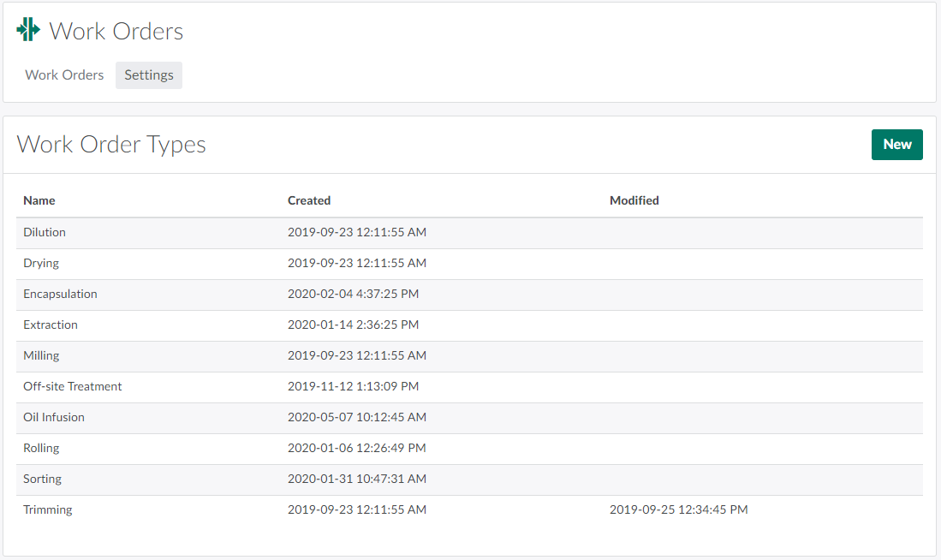The width and height of the screenshot is (941, 560).
Task: Open the Oil Infusion type
Action: pyautogui.click(x=54, y=417)
